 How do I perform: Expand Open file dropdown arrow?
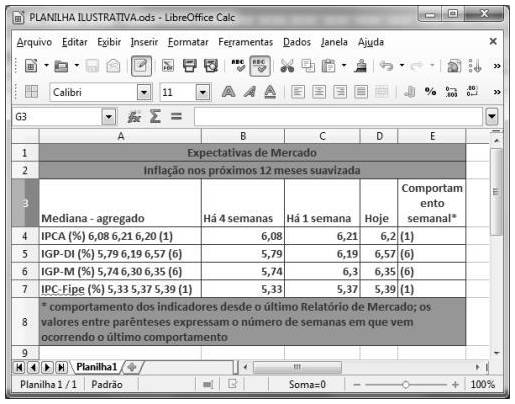coord(77,65)
